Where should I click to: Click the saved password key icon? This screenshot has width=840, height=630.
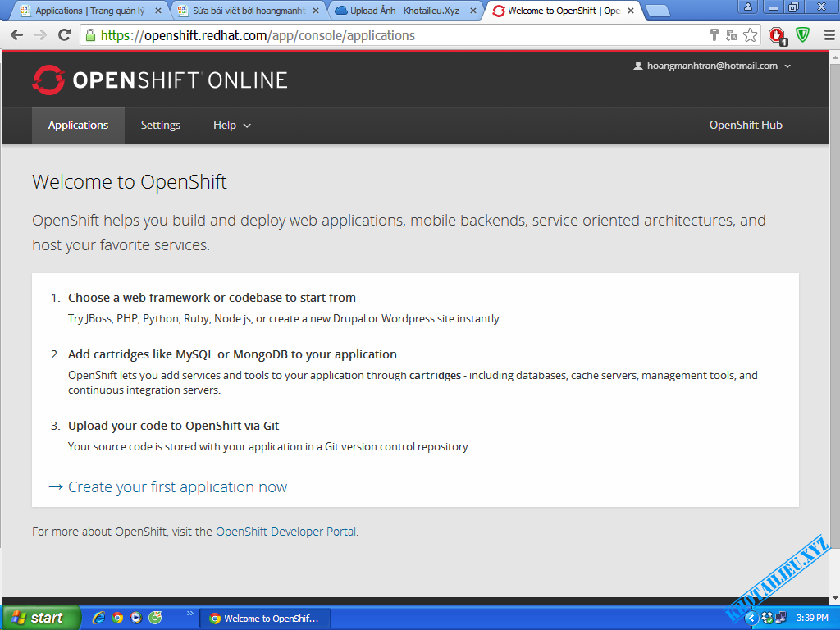[x=714, y=35]
